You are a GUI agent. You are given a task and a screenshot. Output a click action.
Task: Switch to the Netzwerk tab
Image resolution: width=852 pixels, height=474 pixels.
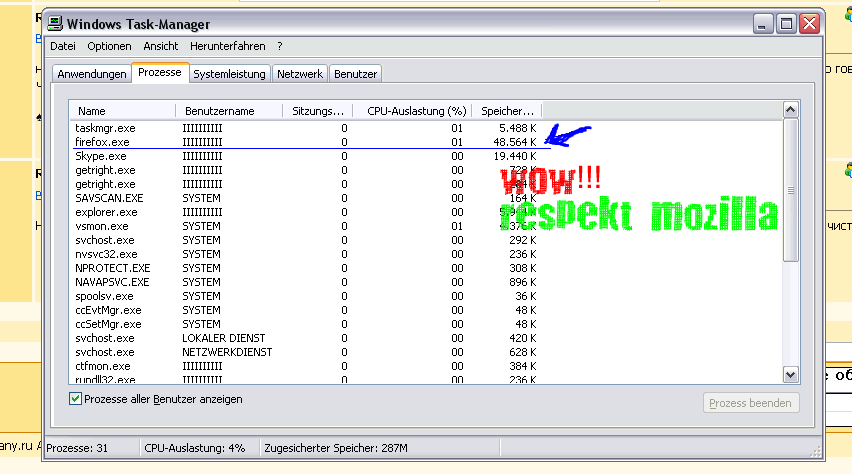click(300, 74)
